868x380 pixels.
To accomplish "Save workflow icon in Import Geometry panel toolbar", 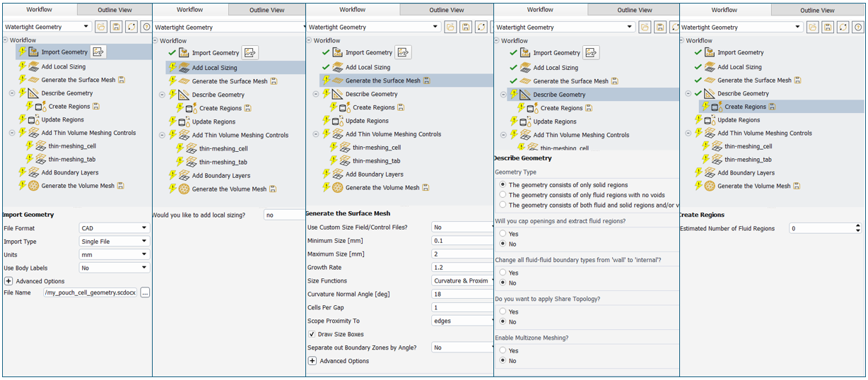I will (117, 27).
